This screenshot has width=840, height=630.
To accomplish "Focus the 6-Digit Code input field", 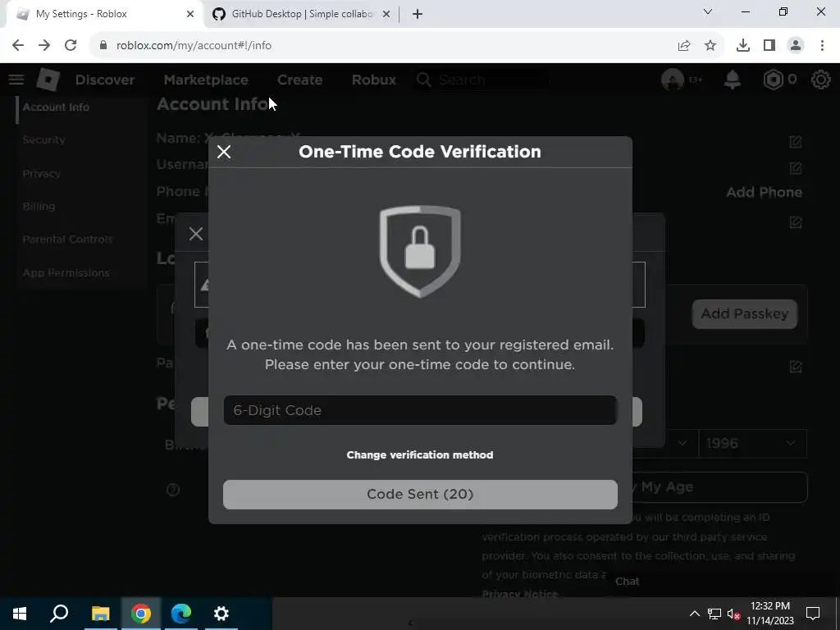I will pos(420,410).
